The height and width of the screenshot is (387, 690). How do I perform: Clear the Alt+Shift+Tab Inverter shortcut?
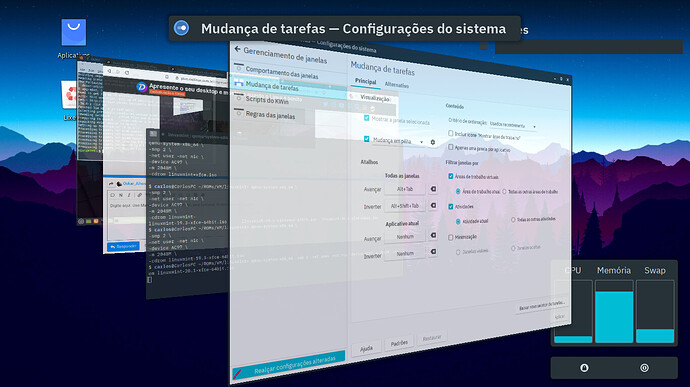click(433, 205)
